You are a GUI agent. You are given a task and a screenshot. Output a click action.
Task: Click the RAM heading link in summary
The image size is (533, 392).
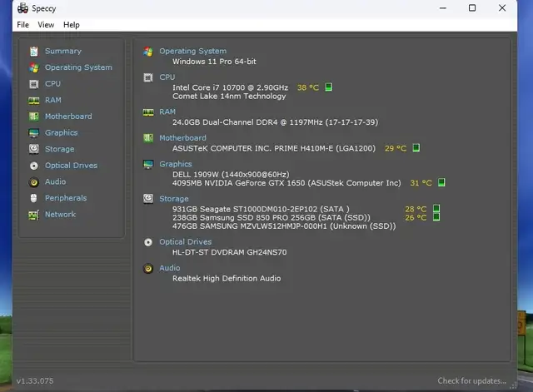[x=167, y=112]
